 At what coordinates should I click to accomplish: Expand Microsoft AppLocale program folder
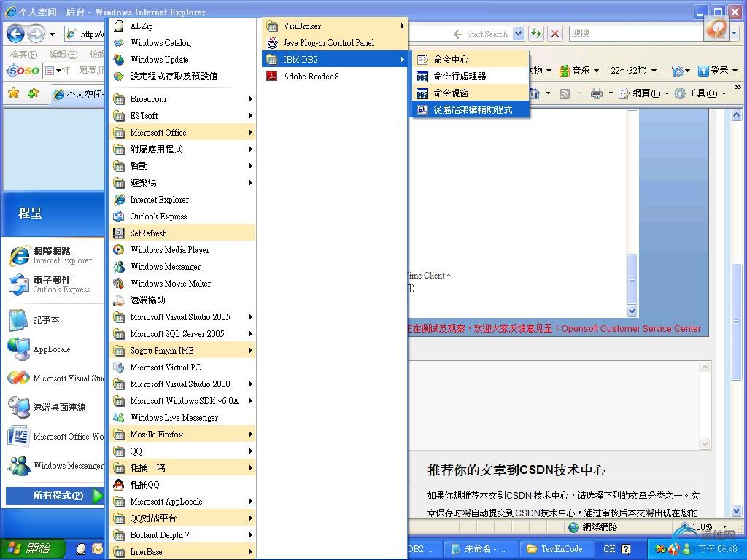(x=182, y=502)
